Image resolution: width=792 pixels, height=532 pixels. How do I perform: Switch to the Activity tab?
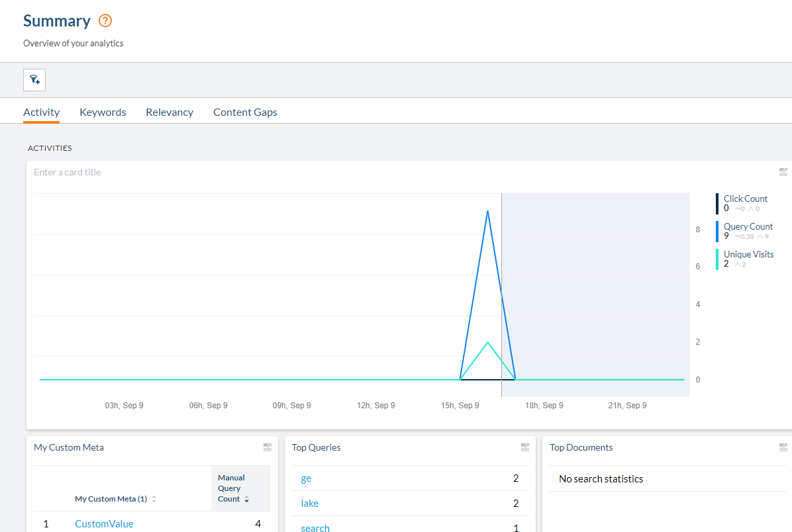point(42,112)
